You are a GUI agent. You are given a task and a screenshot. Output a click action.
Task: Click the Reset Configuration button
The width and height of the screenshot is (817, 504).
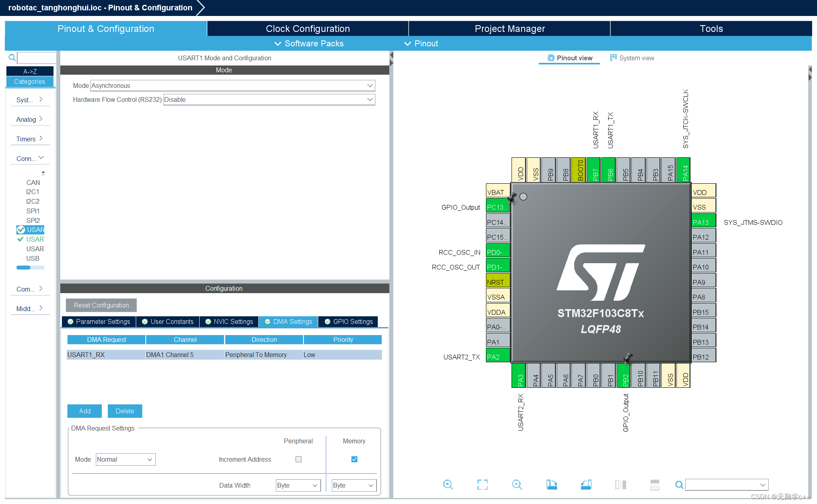[101, 305]
